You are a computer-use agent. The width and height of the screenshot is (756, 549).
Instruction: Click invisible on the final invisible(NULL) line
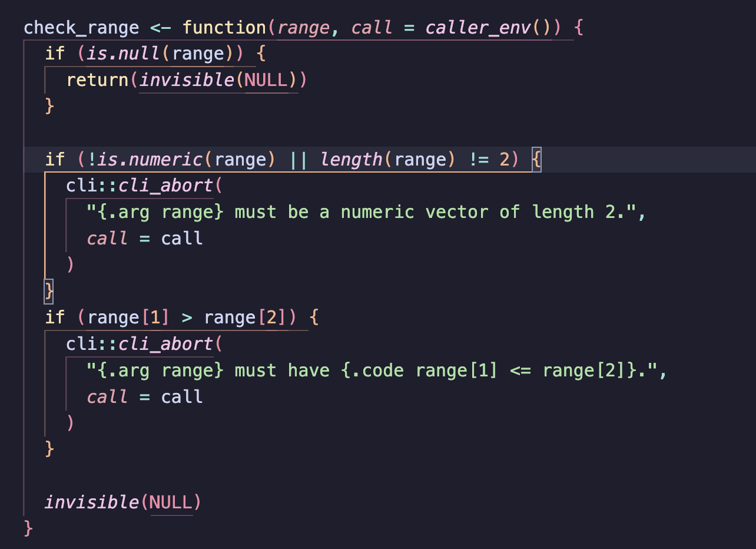(91, 502)
